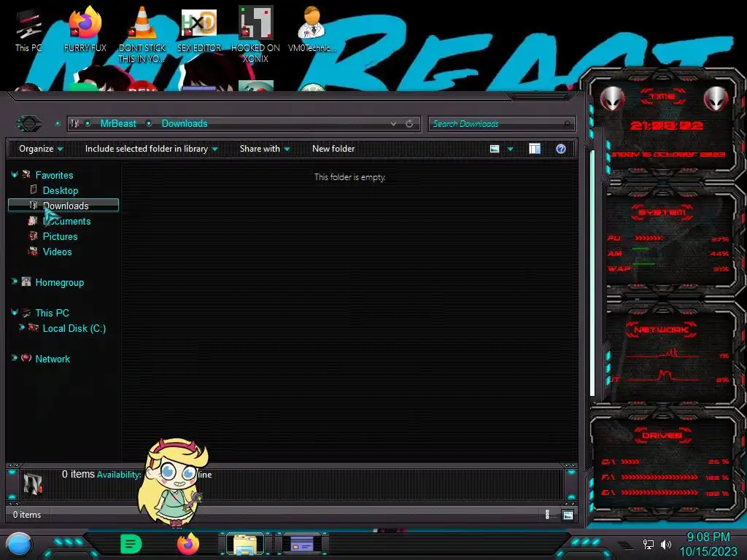This screenshot has height=560, width=747.
Task: Click the SYSTEM widget header
Action: pos(662,212)
